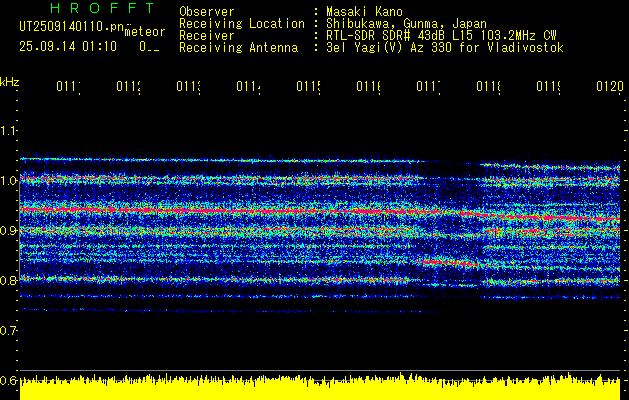The width and height of the screenshot is (629, 400).
Task: Click the 'Receiving Antenna' label
Action: (238, 48)
